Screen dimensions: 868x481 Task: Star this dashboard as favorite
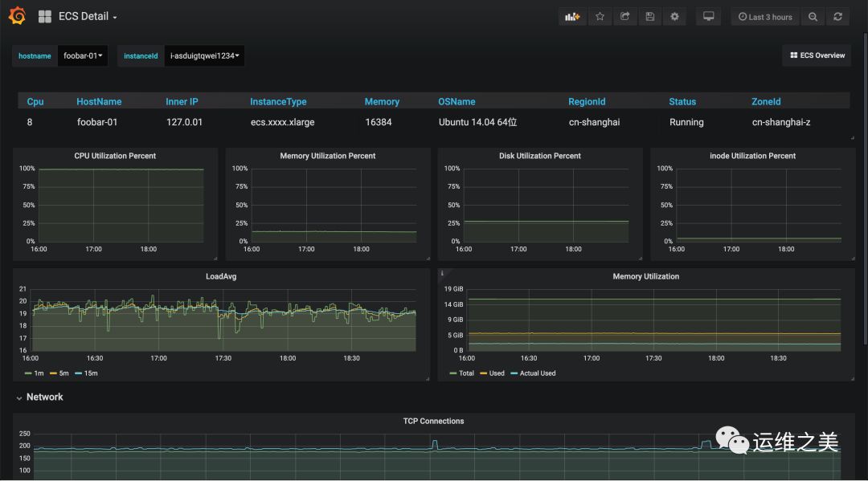click(600, 17)
